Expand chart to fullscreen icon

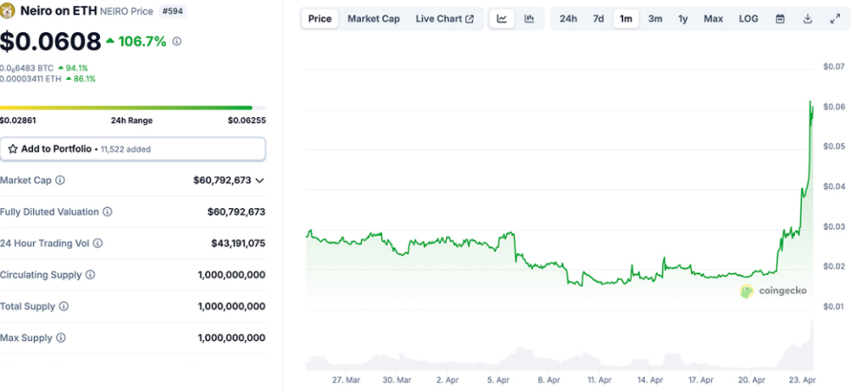tap(835, 19)
